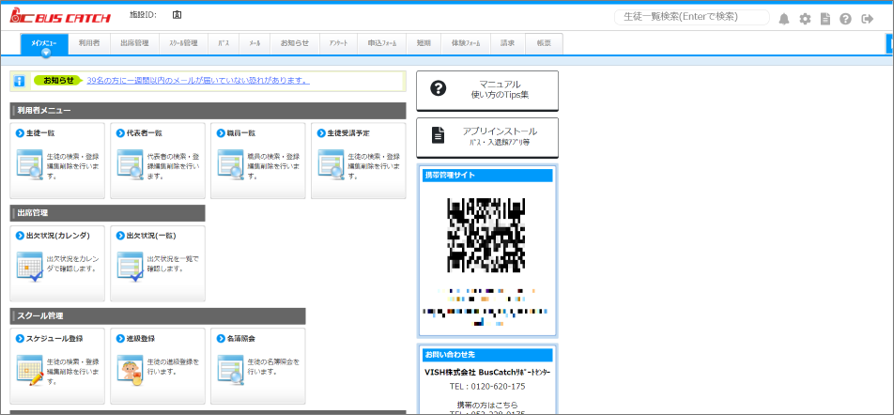Open 生徒一覧 list icon tile
The width and height of the screenshot is (894, 415).
click(30, 165)
